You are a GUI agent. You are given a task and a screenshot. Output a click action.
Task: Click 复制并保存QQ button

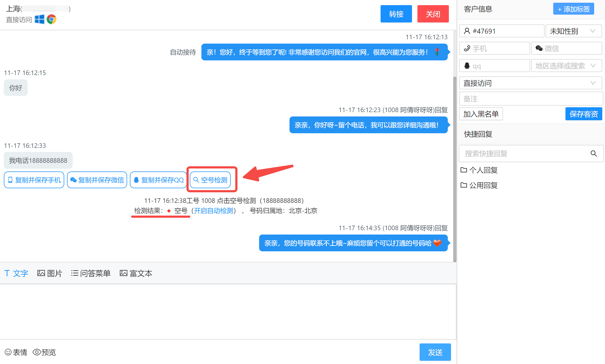pyautogui.click(x=159, y=180)
